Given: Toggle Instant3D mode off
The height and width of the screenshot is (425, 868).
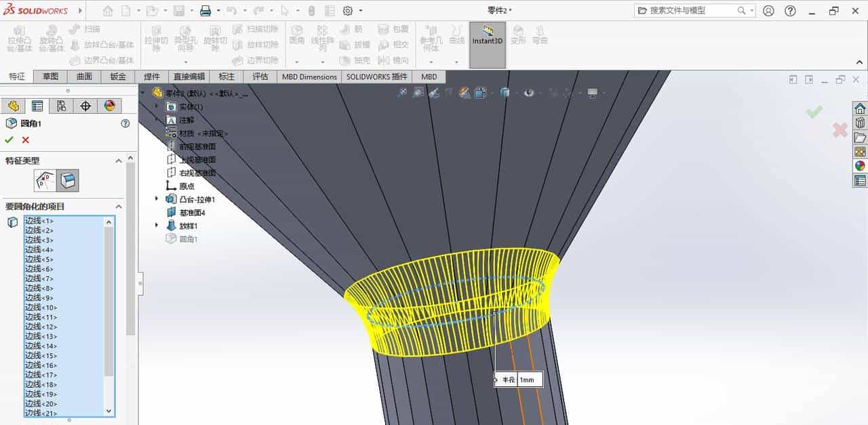Looking at the screenshot, I should click(x=486, y=37).
